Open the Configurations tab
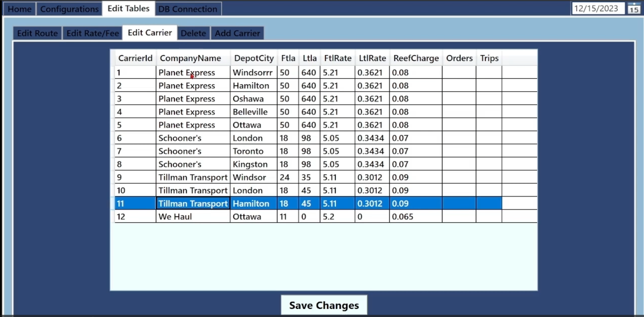The height and width of the screenshot is (317, 644). point(69,9)
